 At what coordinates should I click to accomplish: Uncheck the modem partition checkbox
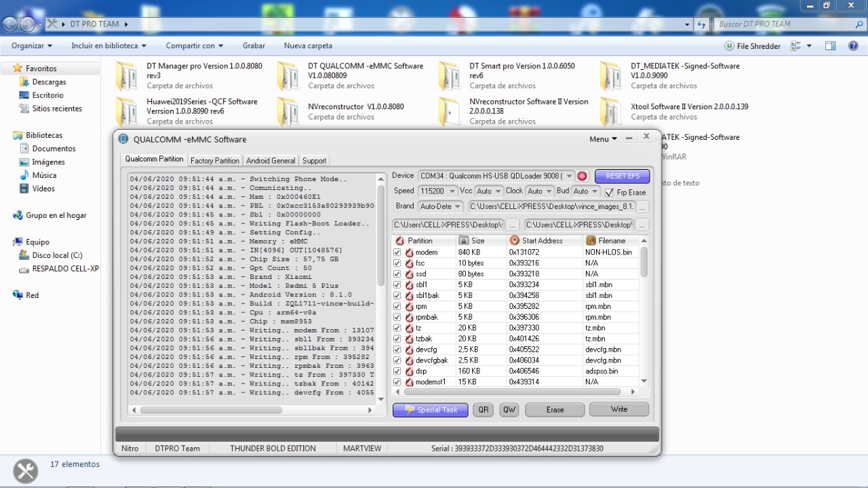(397, 252)
